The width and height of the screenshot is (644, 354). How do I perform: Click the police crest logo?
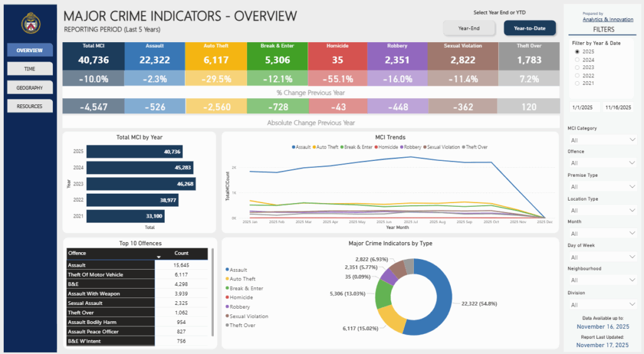(29, 23)
